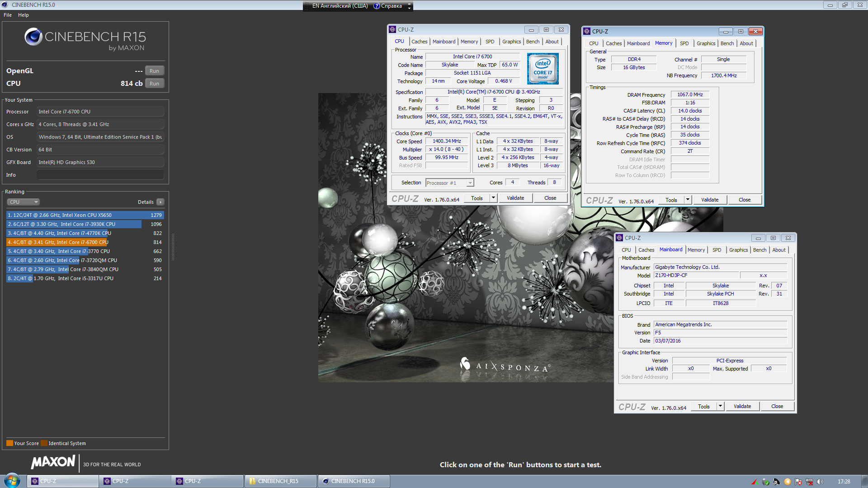The width and height of the screenshot is (868, 488).
Task: Click the network status tray icon
Action: pos(809,482)
